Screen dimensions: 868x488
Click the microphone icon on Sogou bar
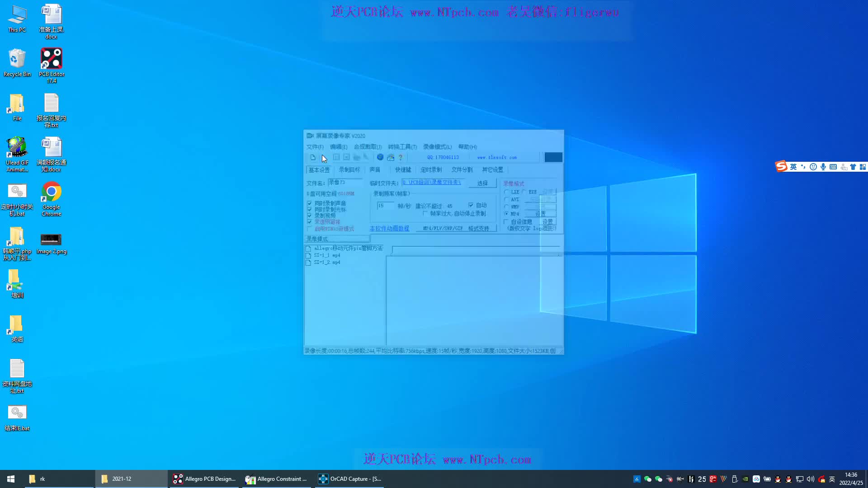pyautogui.click(x=823, y=167)
